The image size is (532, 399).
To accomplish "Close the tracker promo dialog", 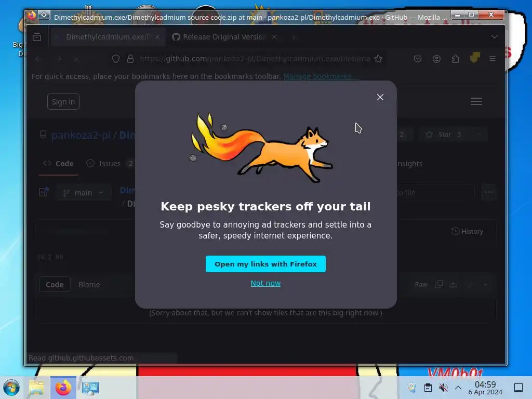I will 380,97.
